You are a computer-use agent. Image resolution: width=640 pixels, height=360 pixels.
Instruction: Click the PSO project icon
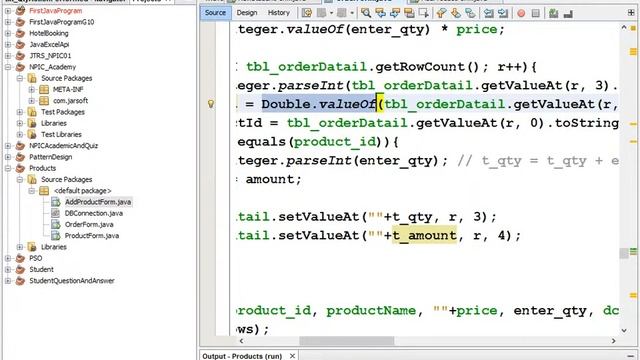20,258
